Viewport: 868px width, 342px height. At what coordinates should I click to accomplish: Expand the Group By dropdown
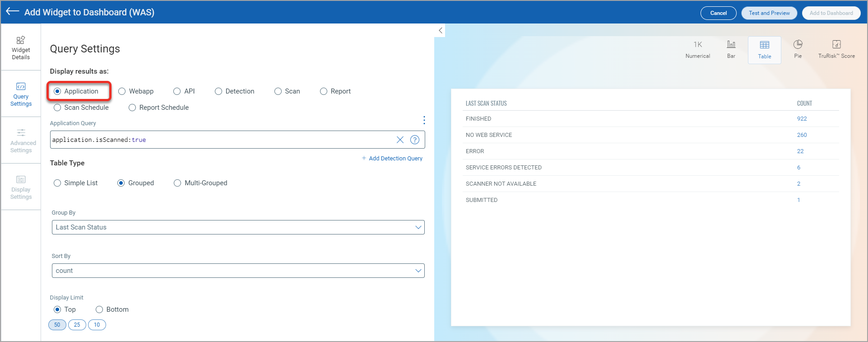pyautogui.click(x=238, y=227)
